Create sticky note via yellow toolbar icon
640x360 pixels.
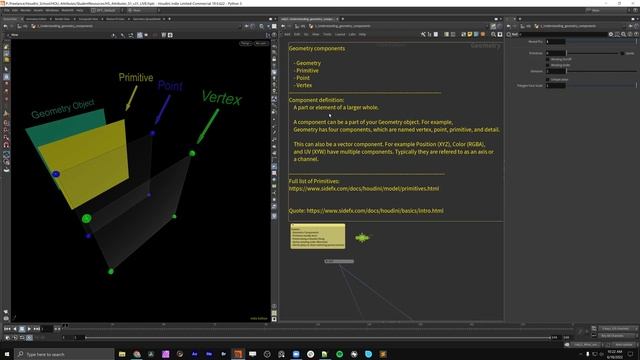coord(469,35)
